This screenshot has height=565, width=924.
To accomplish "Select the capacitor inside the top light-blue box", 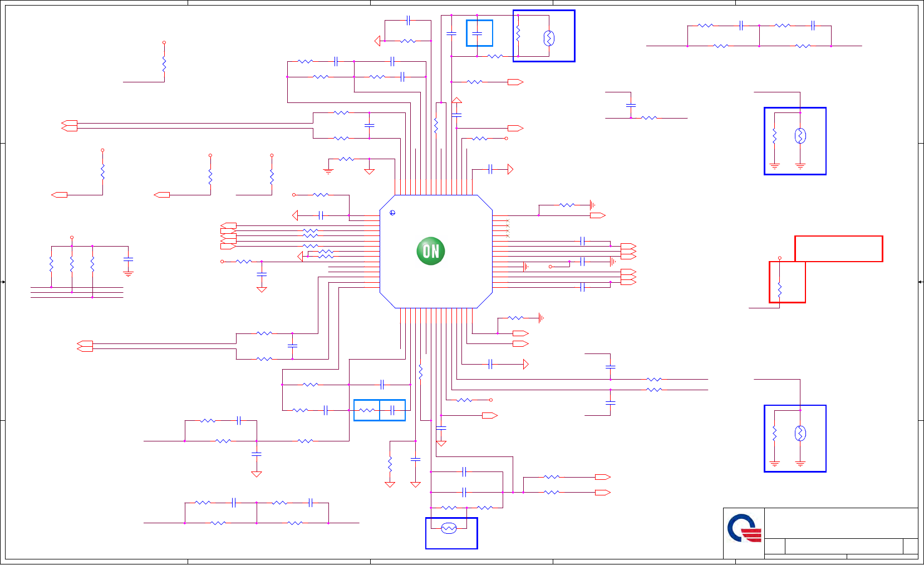I will [x=477, y=34].
